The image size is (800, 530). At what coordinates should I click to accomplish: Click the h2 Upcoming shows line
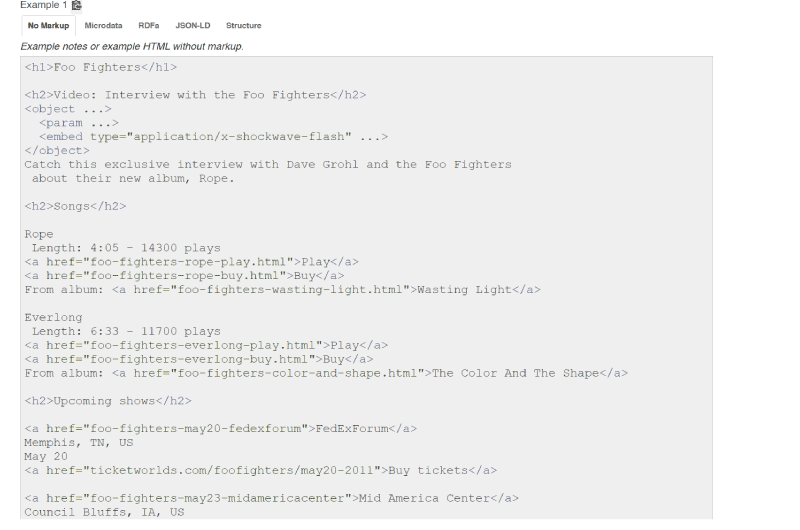click(x=108, y=401)
